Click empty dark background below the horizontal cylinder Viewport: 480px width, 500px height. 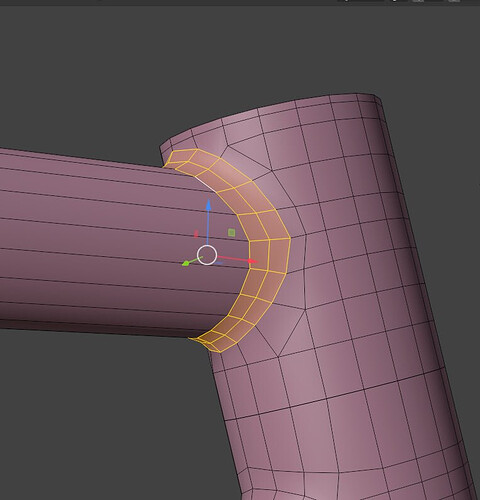100,417
